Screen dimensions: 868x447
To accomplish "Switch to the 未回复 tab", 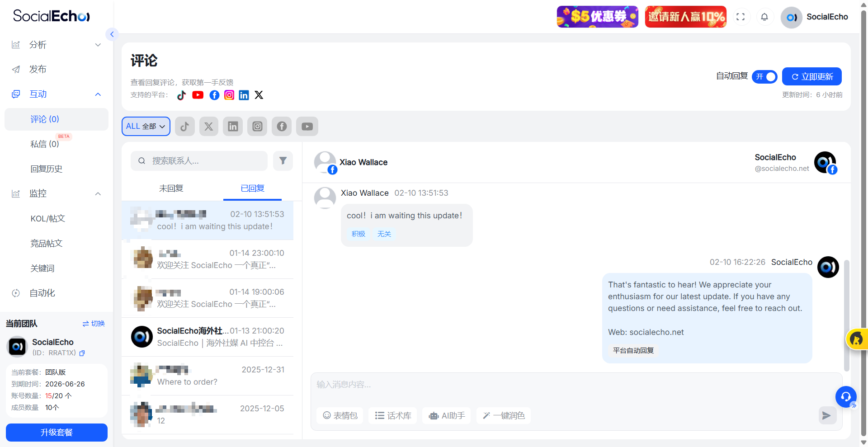I will pos(171,188).
